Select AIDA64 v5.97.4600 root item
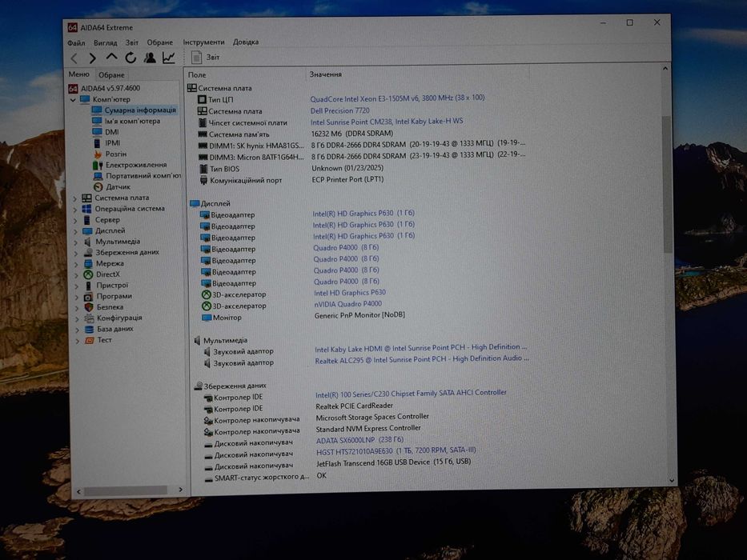Viewport: 747px width, 560px height. pos(104,88)
